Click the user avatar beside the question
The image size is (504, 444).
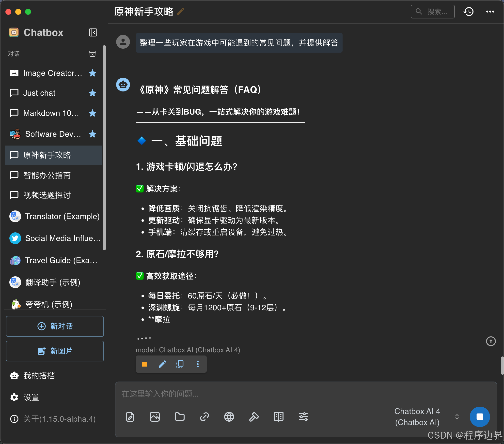123,42
